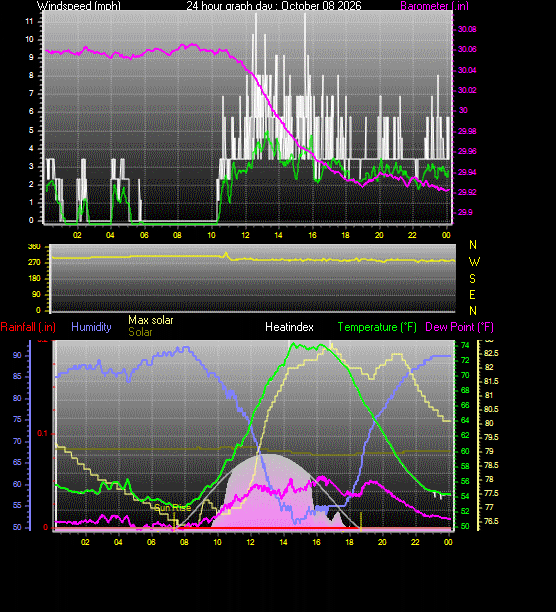556x612 pixels.
Task: Click the "9" windspeed axis value
Action: [31, 57]
